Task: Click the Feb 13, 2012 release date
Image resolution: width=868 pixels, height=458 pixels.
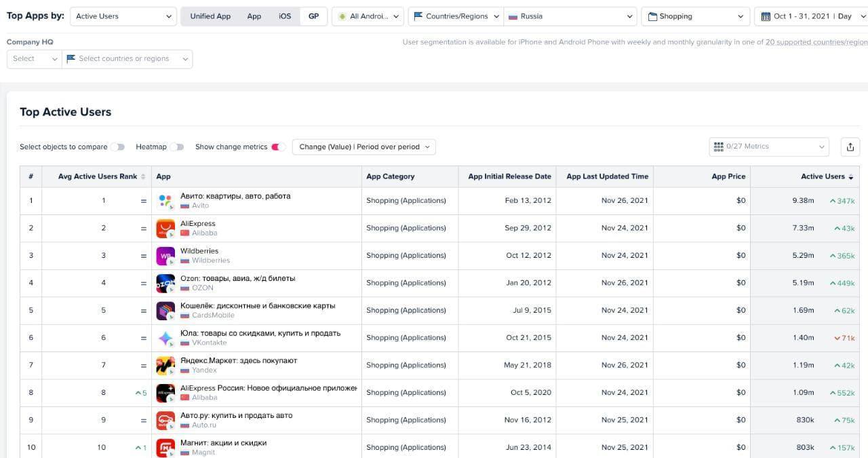Action: pyautogui.click(x=528, y=201)
